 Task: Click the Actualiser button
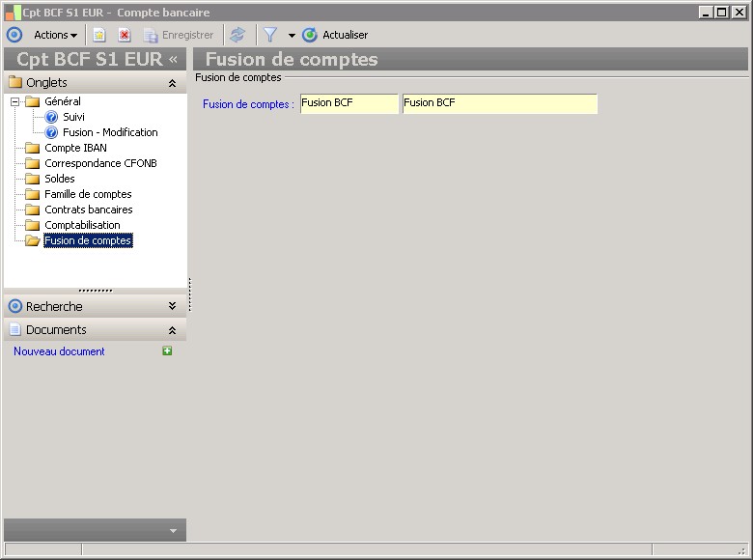click(335, 35)
